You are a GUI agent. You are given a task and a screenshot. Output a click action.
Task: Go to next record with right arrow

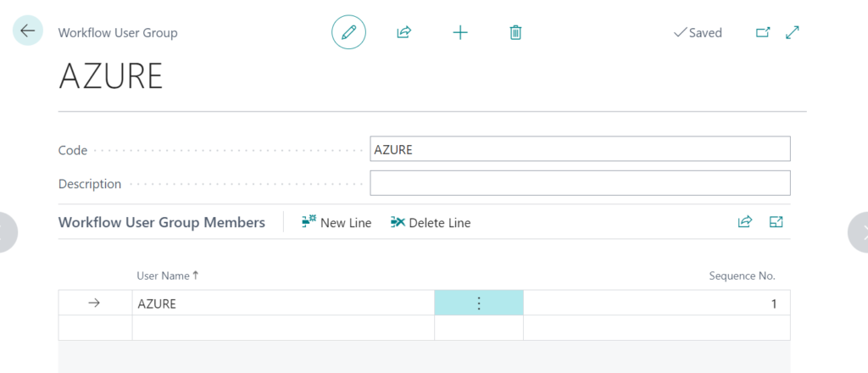click(x=858, y=232)
